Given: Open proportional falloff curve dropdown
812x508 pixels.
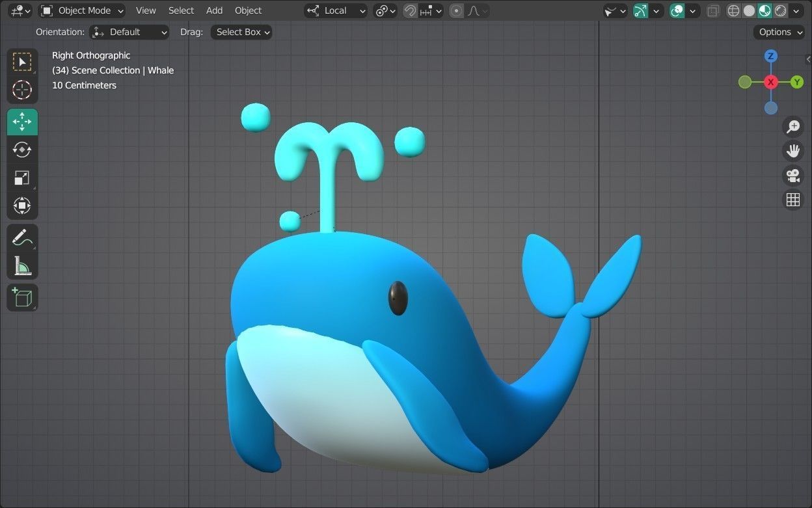Looking at the screenshot, I should 478,10.
